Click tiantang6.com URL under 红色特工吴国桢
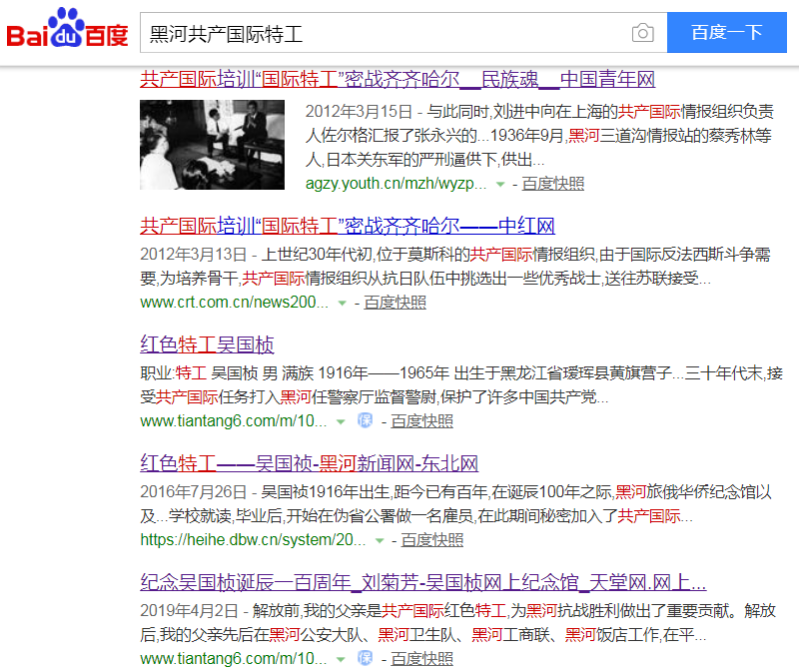The width and height of the screenshot is (799, 672). [x=234, y=420]
